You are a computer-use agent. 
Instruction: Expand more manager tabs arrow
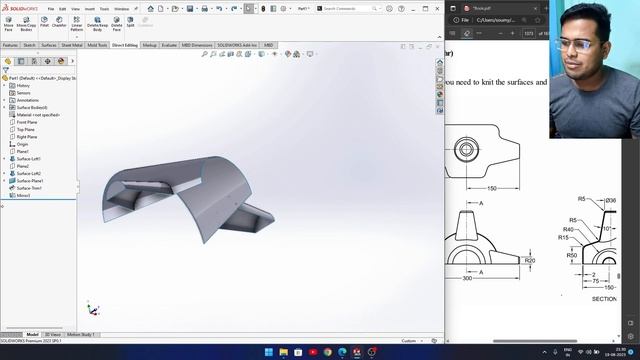tap(73, 61)
